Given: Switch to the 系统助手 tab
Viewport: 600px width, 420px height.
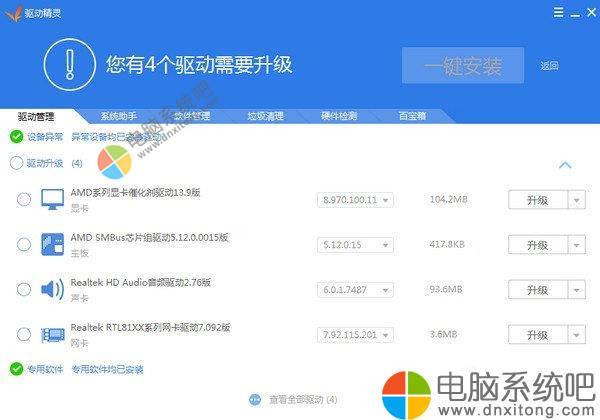Looking at the screenshot, I should pos(119,116).
